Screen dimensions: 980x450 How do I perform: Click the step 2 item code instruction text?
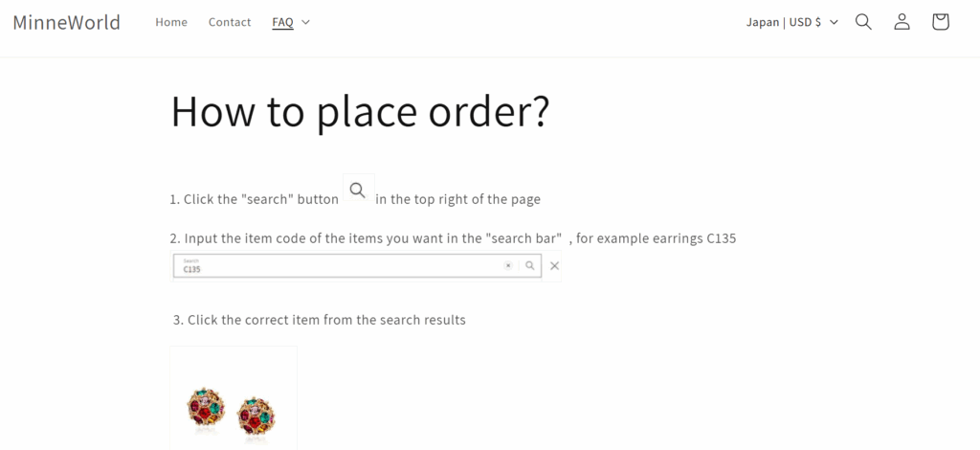[x=453, y=238]
